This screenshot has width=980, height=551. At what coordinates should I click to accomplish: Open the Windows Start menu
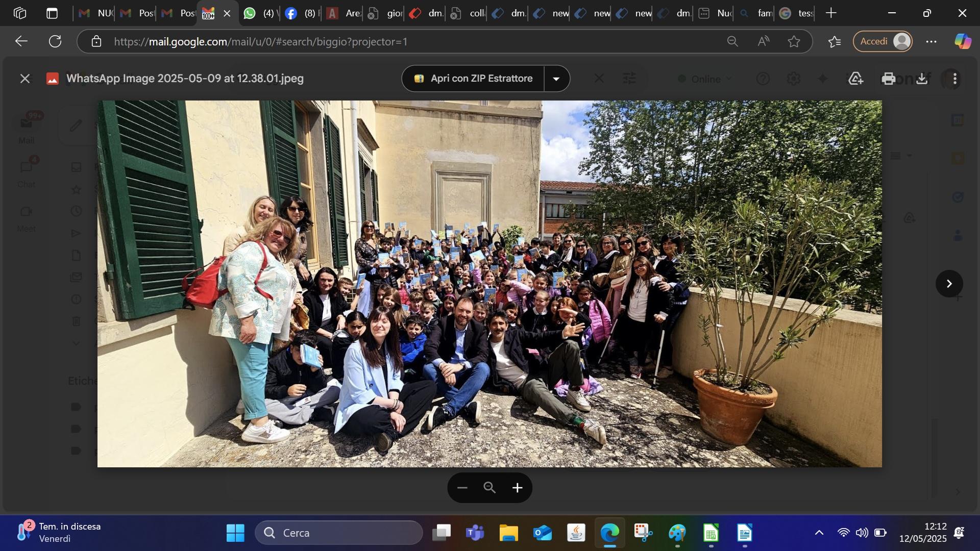tap(235, 533)
